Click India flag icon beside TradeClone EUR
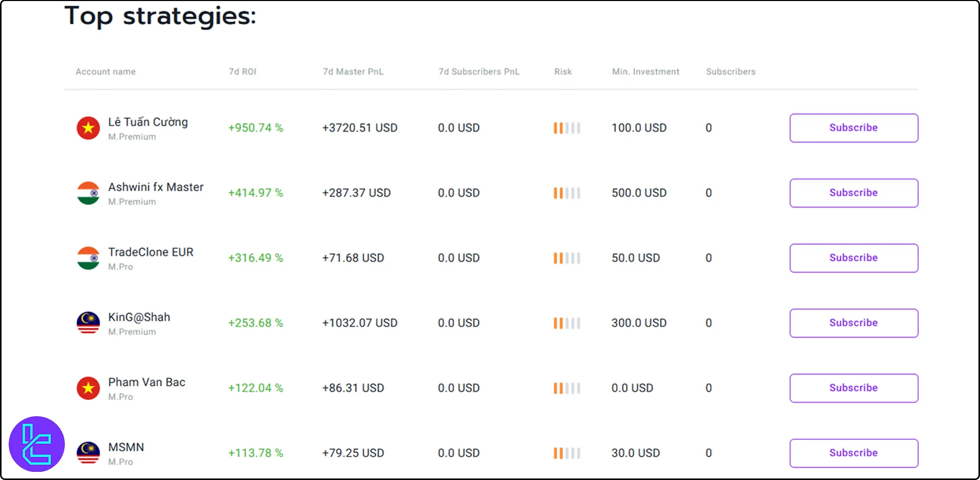 (x=88, y=258)
